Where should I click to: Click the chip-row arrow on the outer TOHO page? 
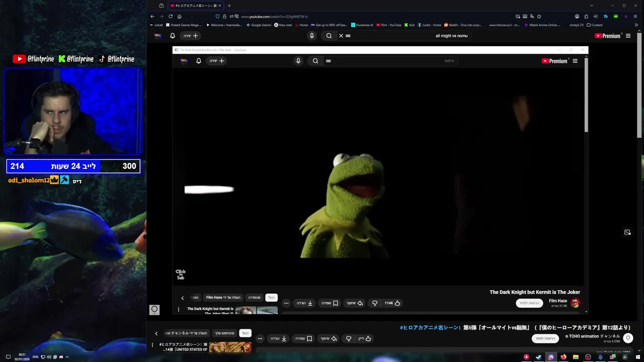click(156, 333)
